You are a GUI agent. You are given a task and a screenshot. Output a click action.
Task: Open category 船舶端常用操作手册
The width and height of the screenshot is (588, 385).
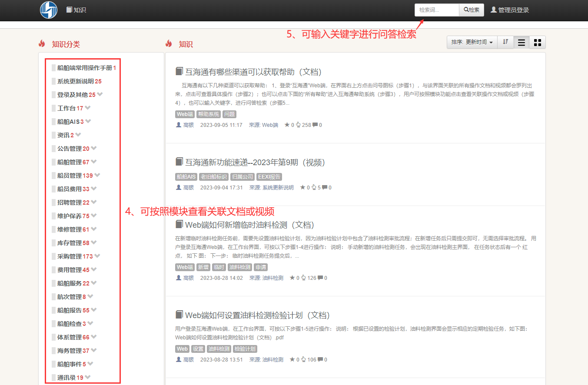coord(85,68)
